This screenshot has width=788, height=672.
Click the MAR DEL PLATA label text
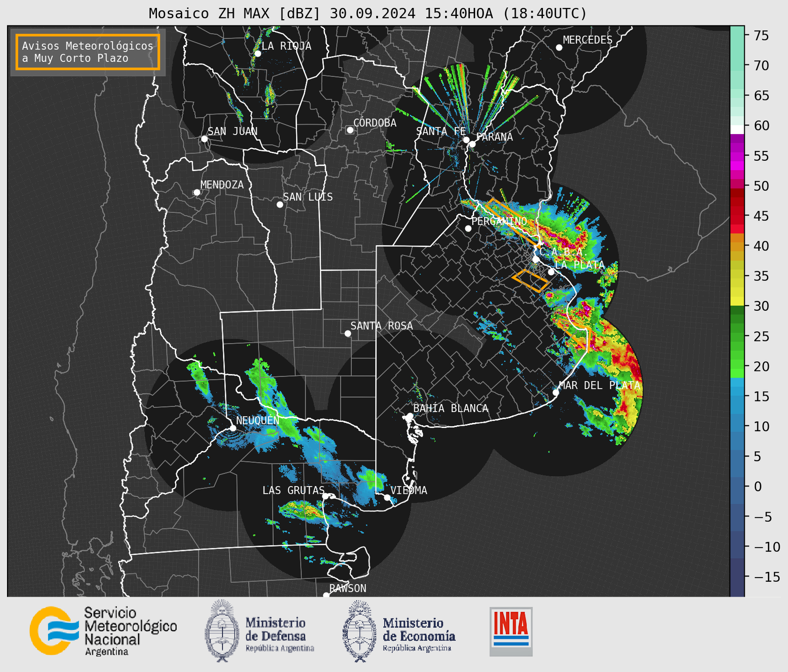[x=599, y=386]
